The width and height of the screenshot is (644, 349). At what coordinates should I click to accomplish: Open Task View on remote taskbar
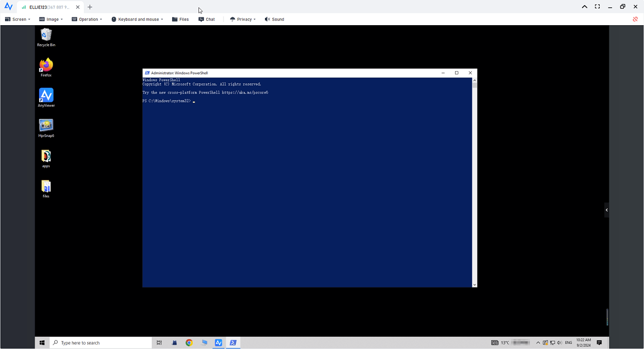[159, 342]
